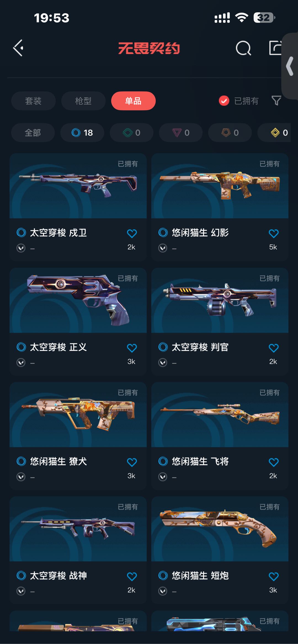Image resolution: width=298 pixels, height=644 pixels.
Task: Tap the back arrow icon
Action: click(18, 48)
